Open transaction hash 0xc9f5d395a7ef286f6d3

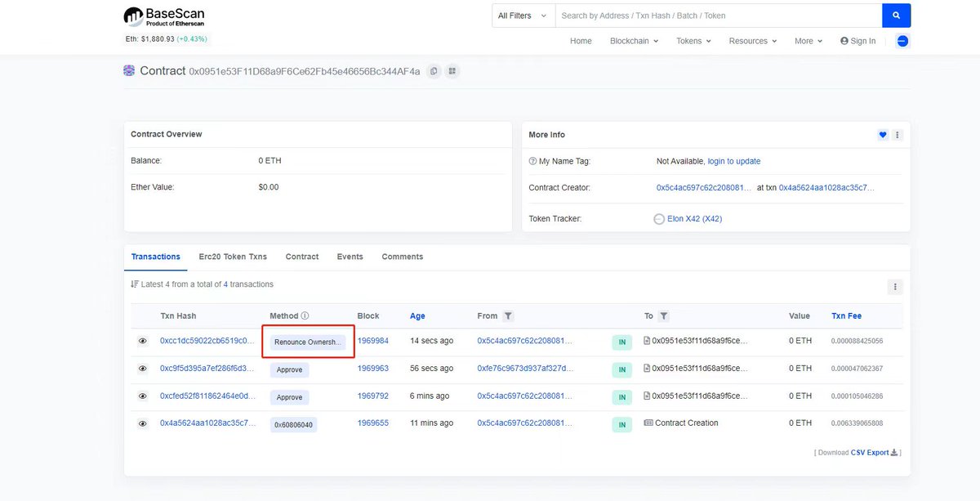coord(207,369)
